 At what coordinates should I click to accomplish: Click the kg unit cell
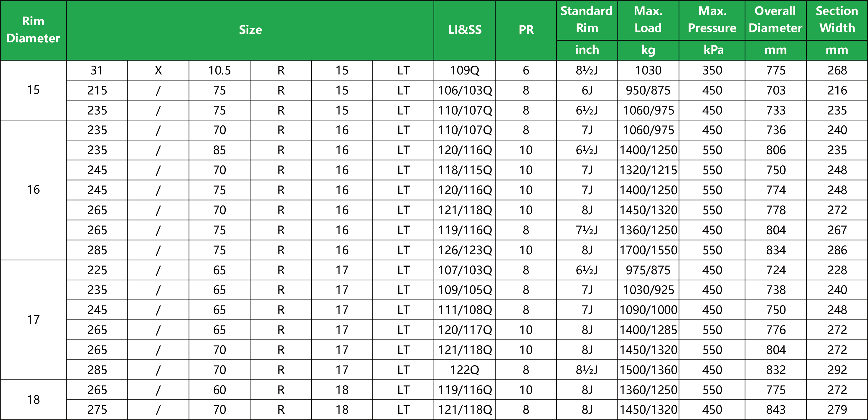tap(648, 50)
